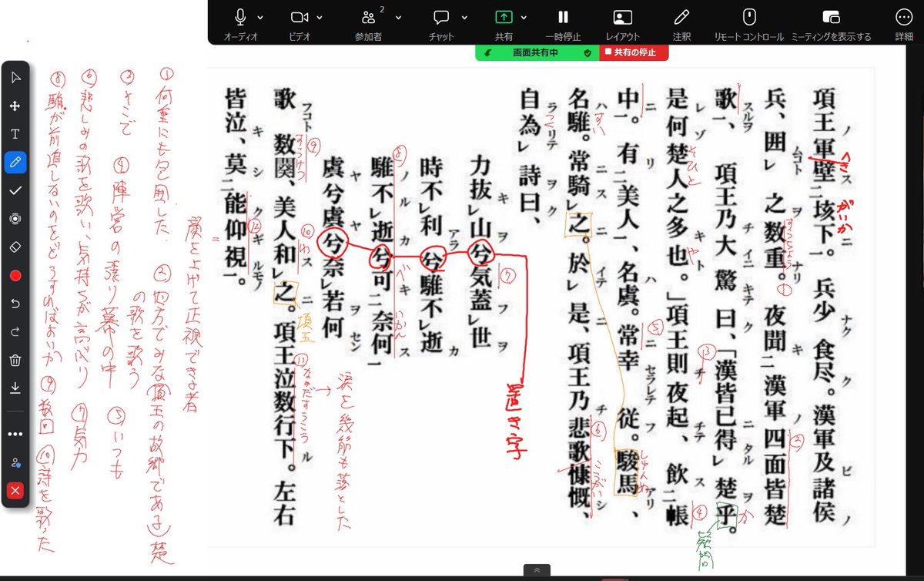
Task: Open the red annotation color picker
Action: pyautogui.click(x=15, y=275)
